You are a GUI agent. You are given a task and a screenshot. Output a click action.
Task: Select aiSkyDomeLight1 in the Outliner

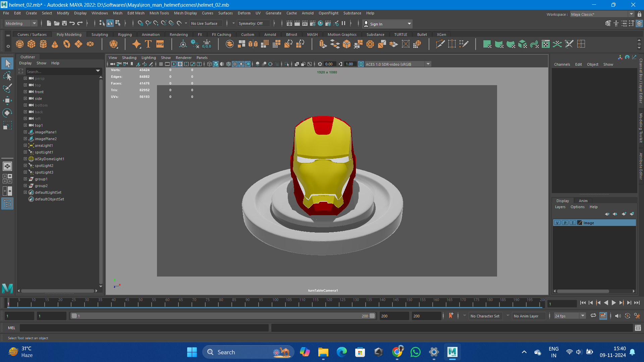pyautogui.click(x=49, y=159)
